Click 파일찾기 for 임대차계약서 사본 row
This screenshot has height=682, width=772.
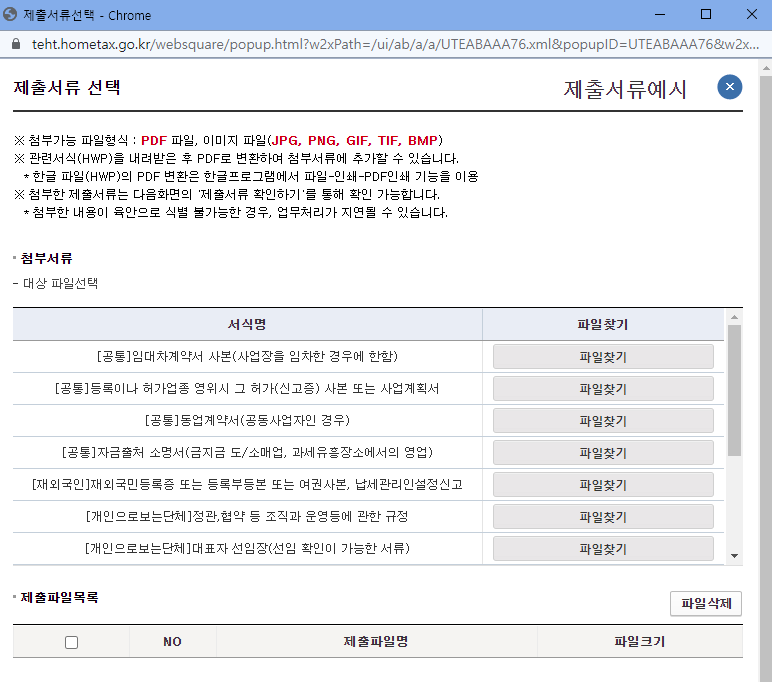[x=603, y=357]
